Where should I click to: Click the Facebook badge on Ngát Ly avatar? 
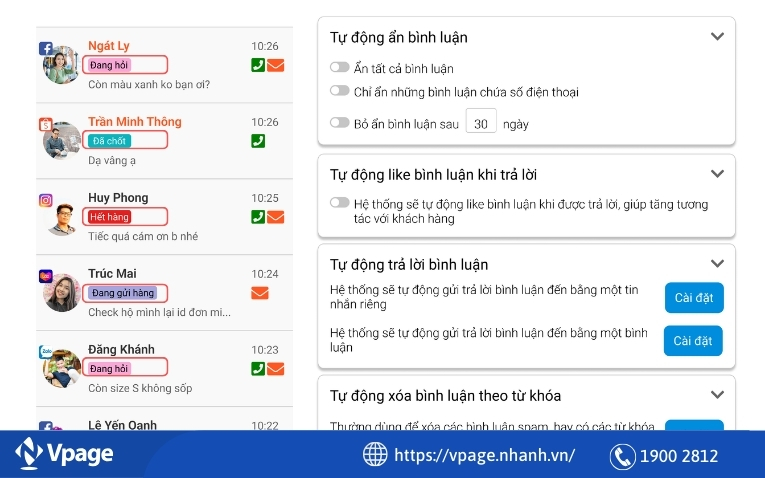tap(46, 48)
